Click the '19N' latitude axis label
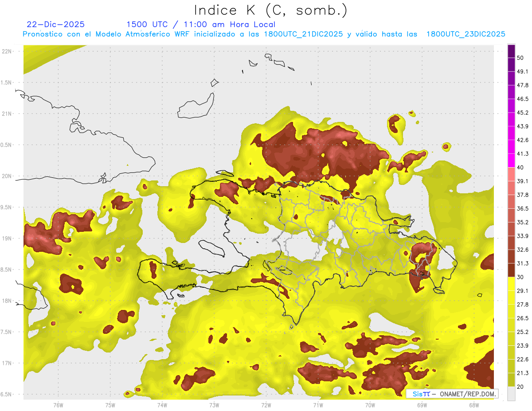The height and width of the screenshot is (411, 532). click(6, 238)
